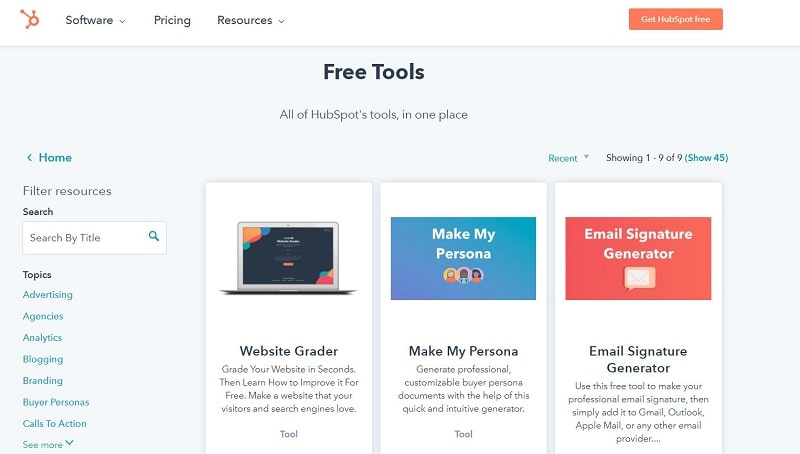Viewport: 800px width, 454px height.
Task: Click the Show 45 link
Action: click(x=706, y=158)
